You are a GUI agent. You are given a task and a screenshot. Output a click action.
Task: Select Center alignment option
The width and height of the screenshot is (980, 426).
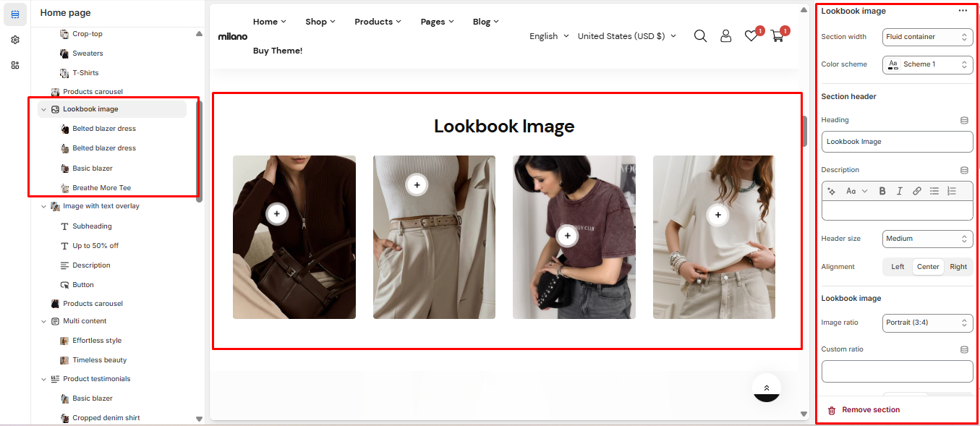point(928,267)
